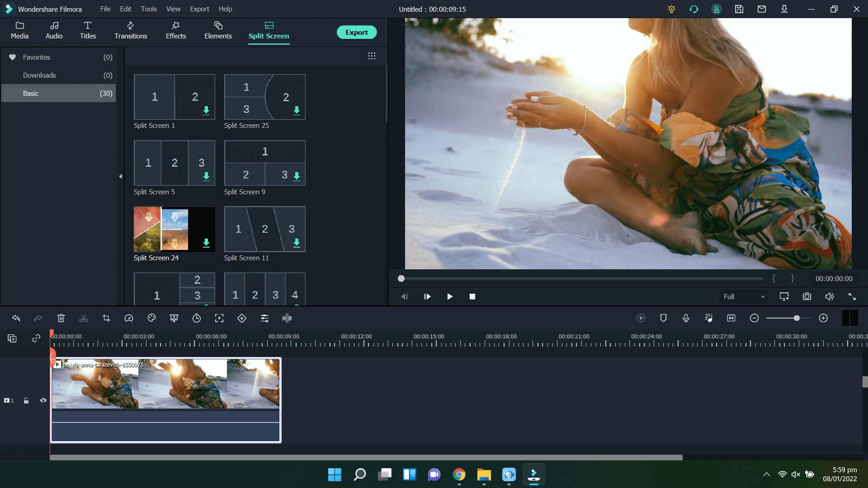Click the play frame-by-frame button

point(427,296)
